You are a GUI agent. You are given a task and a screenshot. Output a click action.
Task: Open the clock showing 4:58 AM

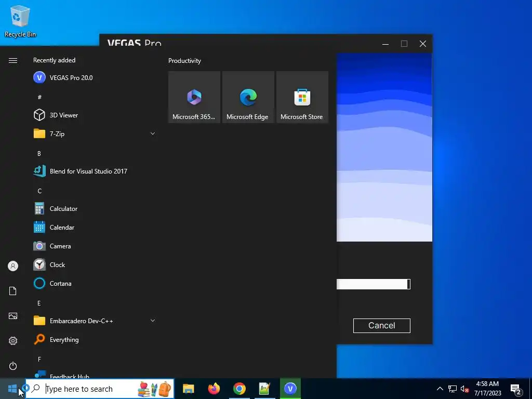pyautogui.click(x=487, y=389)
